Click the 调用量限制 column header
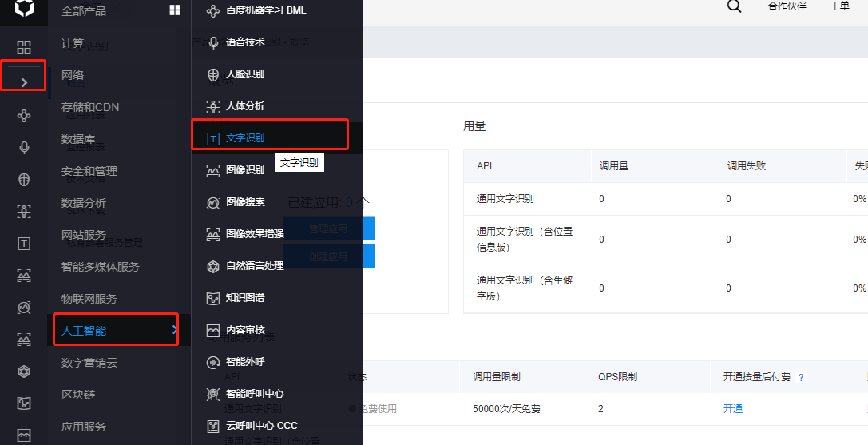The height and width of the screenshot is (445, 868). pos(496,377)
